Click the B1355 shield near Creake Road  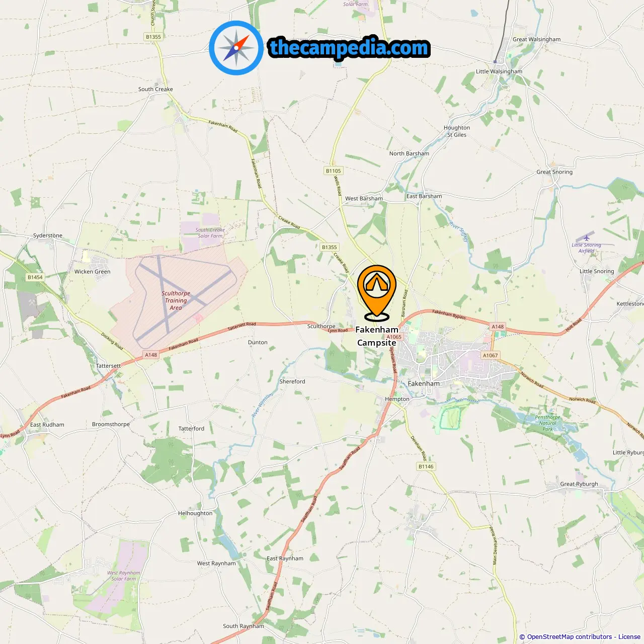coord(330,247)
